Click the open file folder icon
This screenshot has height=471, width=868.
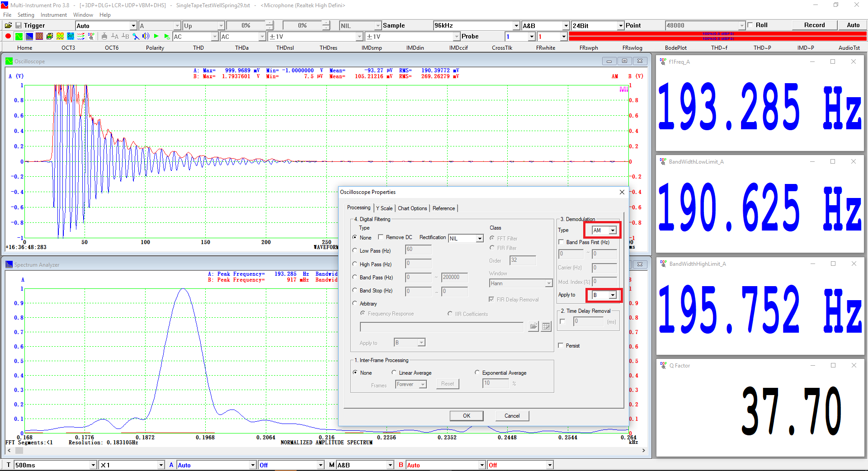8,26
